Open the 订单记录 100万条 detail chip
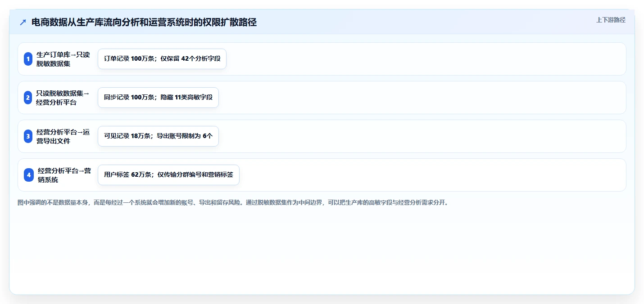The image size is (644, 304). point(162,59)
